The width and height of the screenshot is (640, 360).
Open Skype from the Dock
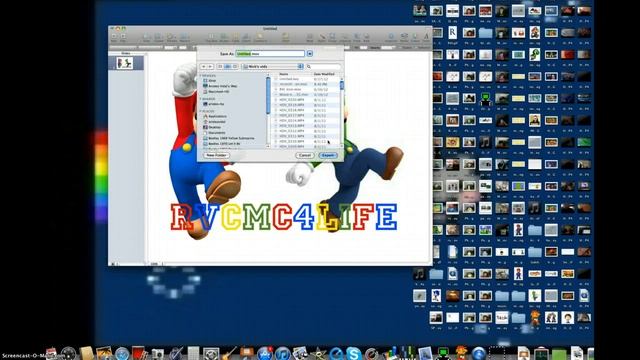point(353,353)
